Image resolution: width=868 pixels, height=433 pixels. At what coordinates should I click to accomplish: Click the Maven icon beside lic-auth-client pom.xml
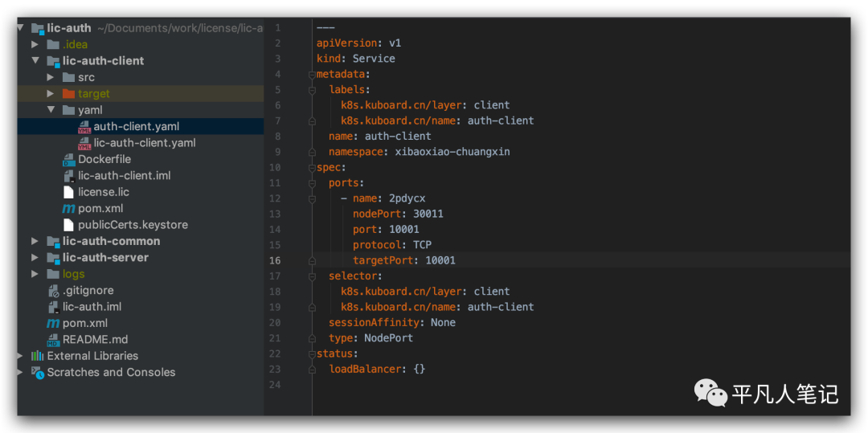tap(69, 209)
